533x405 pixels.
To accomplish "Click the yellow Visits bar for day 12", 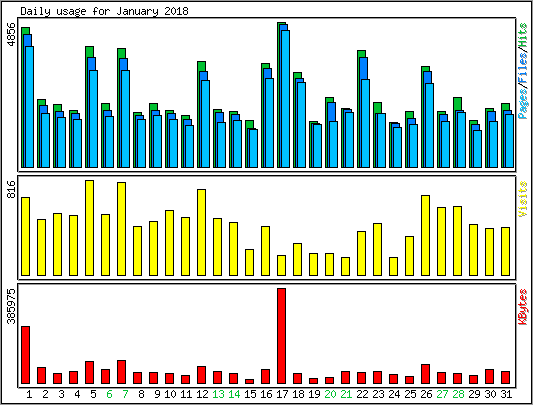I will pyautogui.click(x=202, y=232).
